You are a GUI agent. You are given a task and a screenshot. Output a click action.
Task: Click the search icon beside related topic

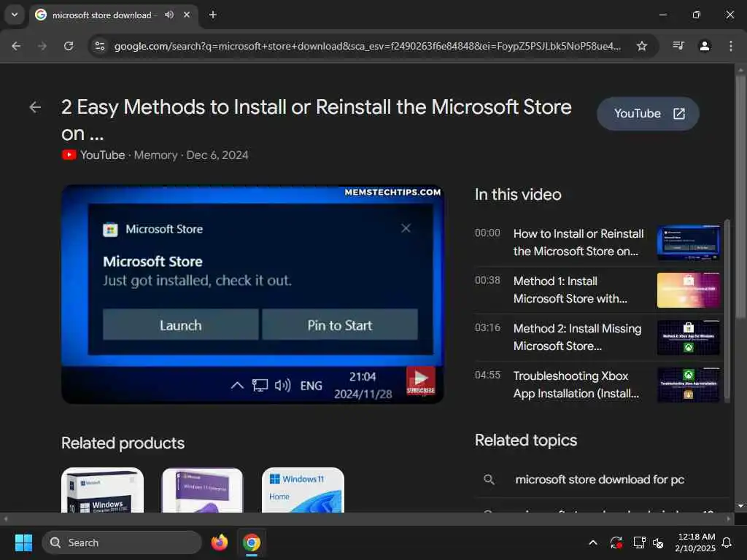coord(489,480)
